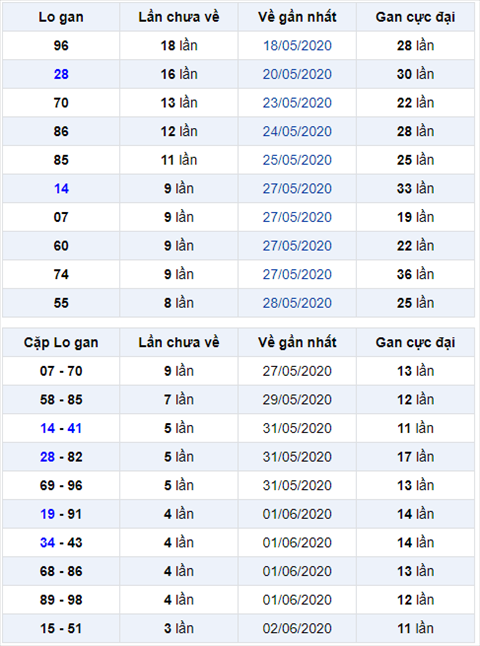
Task: Open date 25/05/2020 in row 85
Action: coord(297,160)
